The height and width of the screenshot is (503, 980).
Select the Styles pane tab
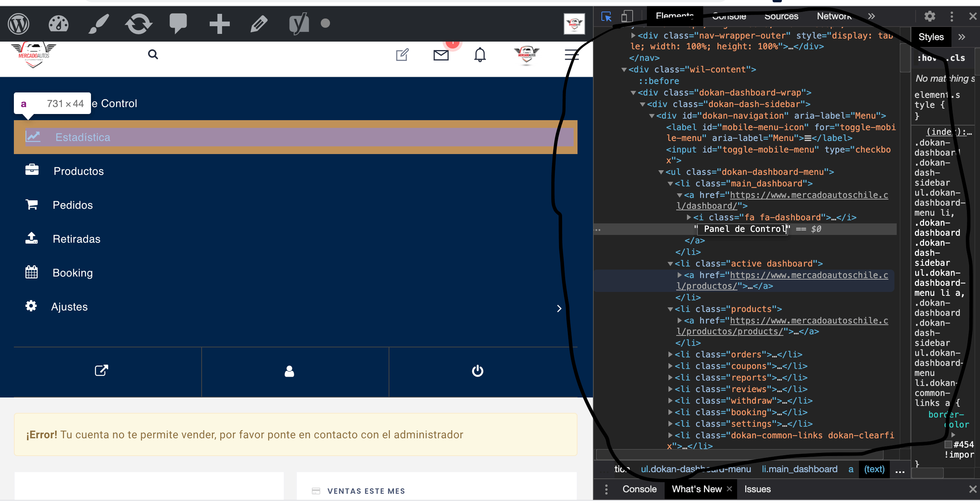[x=931, y=37]
